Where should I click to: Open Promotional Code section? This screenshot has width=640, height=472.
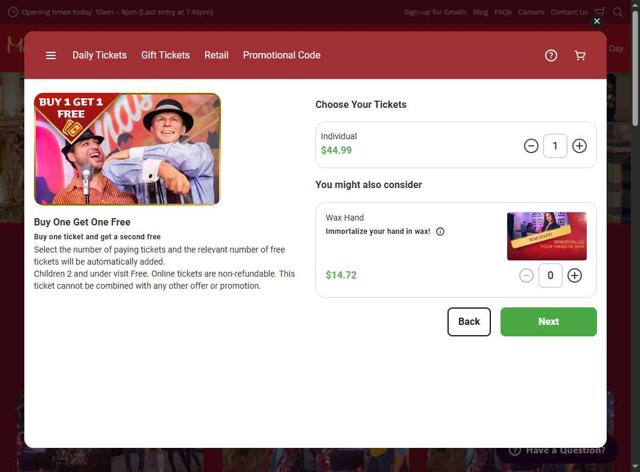tap(281, 55)
